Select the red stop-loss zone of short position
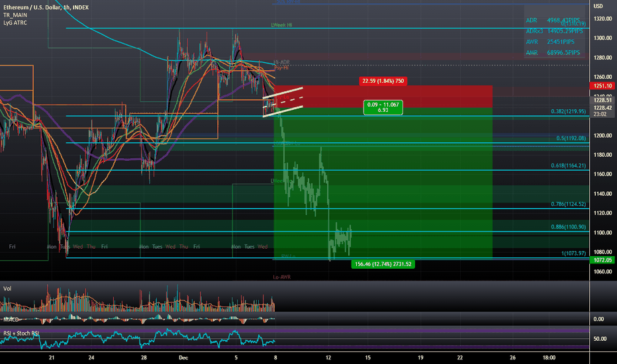617x364 pixels. click(x=383, y=97)
